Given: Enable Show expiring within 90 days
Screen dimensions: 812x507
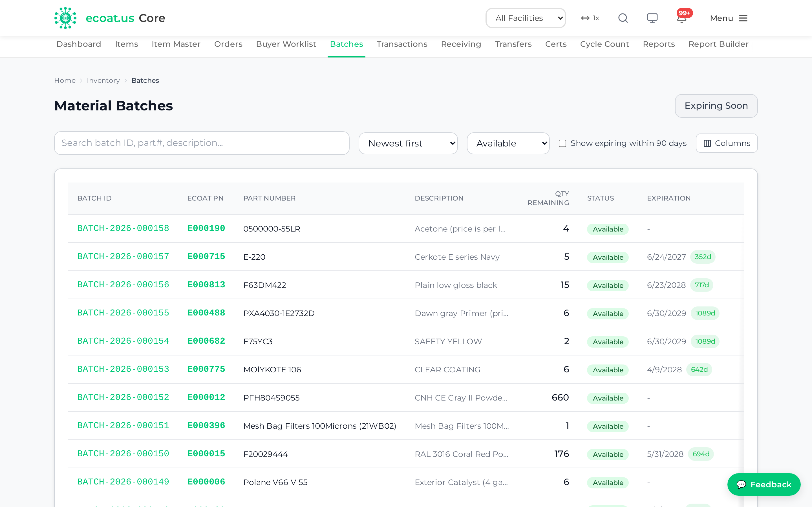Looking at the screenshot, I should pos(562,144).
